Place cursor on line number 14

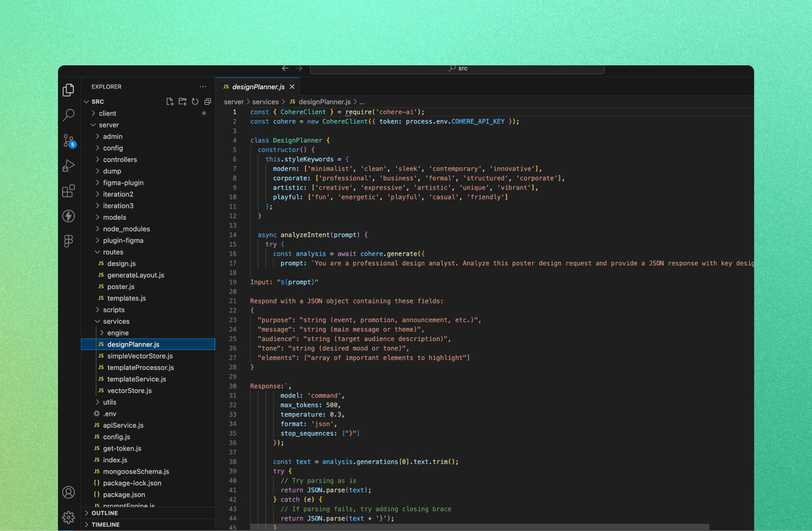point(233,235)
